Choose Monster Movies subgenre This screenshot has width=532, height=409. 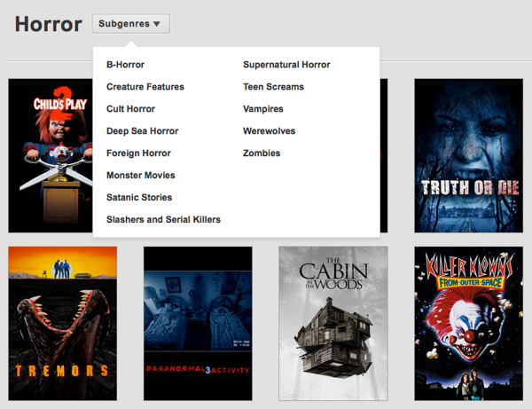coord(141,175)
